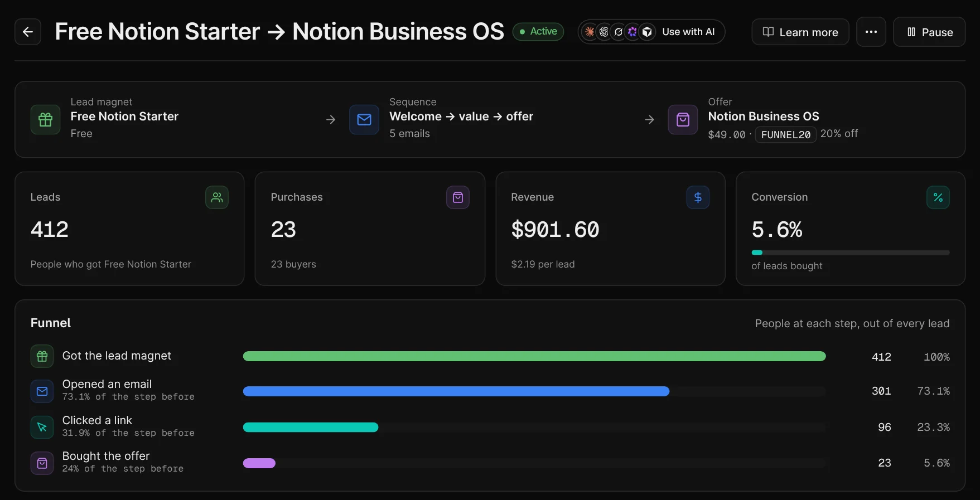
Task: Click the '24% of the step before' text
Action: [123, 469]
